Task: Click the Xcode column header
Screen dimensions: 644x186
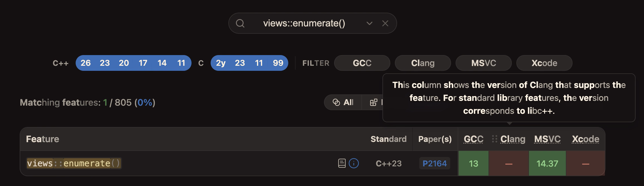Action: (x=586, y=139)
